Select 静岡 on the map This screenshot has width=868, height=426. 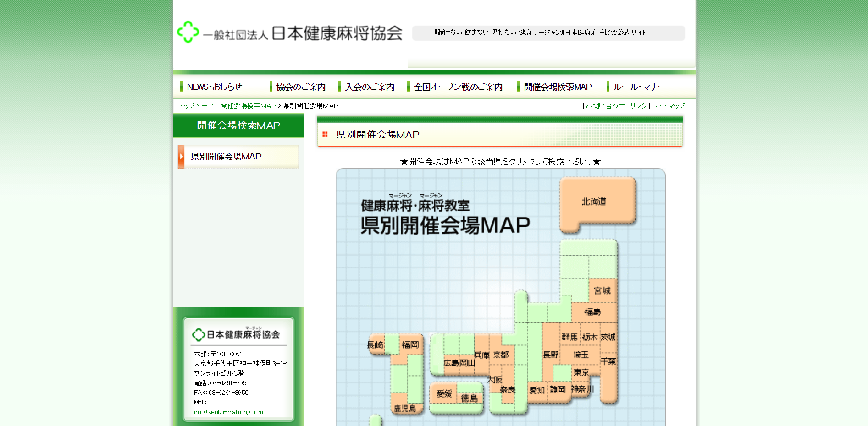[x=558, y=390]
